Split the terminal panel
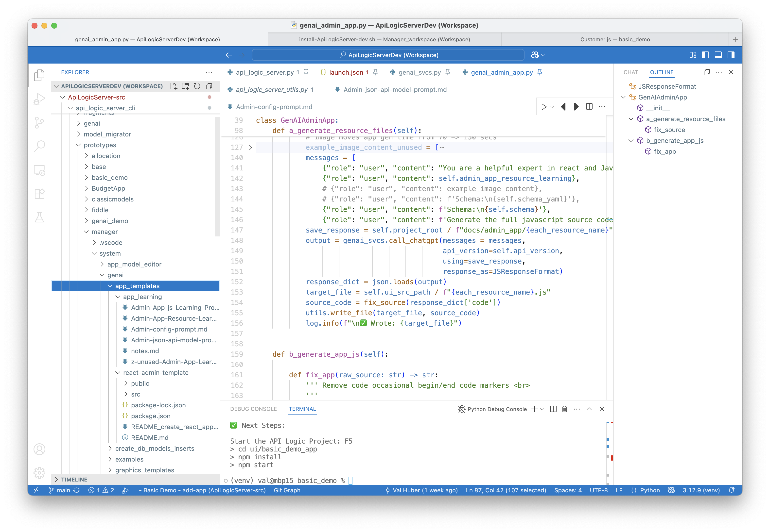Viewport: 770px width, 532px height. pyautogui.click(x=553, y=409)
